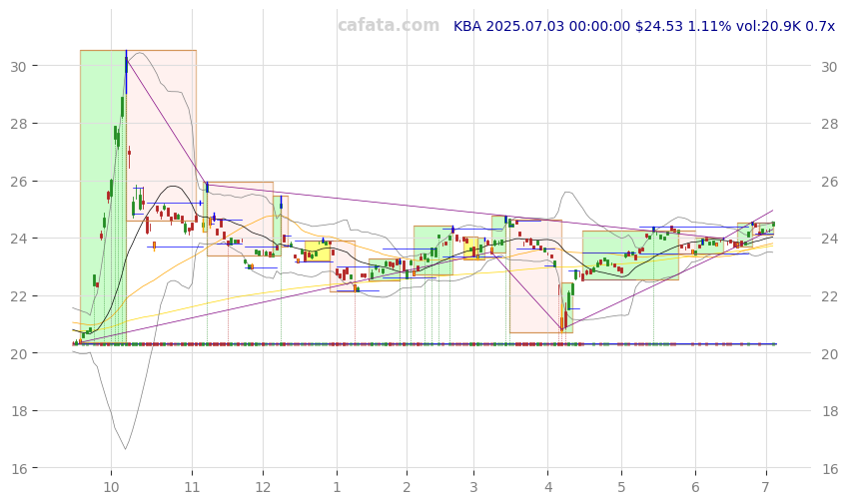
Task: Click the 0.7x volume ratio text
Action: tap(820, 25)
